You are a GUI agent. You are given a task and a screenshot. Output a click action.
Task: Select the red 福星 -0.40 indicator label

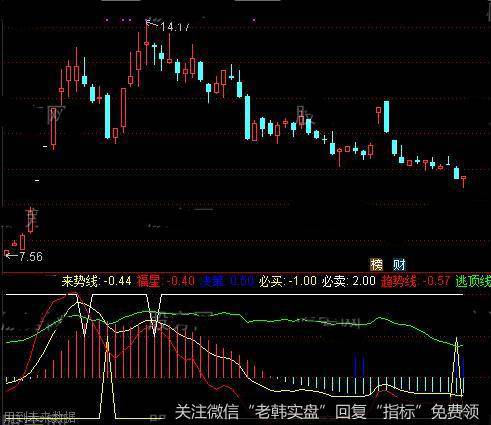166,281
